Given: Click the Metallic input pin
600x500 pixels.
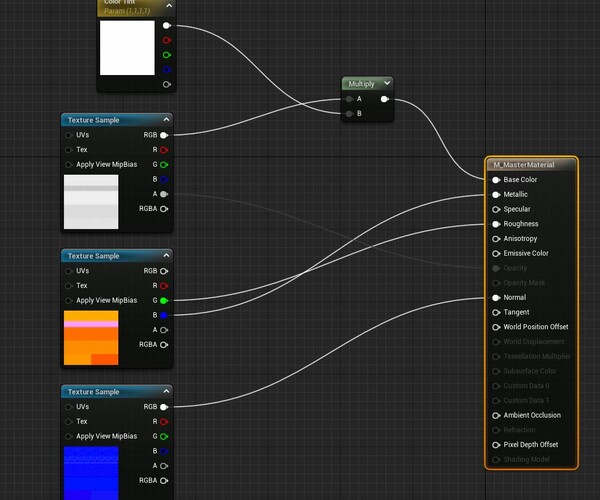Looking at the screenshot, I should click(496, 195).
